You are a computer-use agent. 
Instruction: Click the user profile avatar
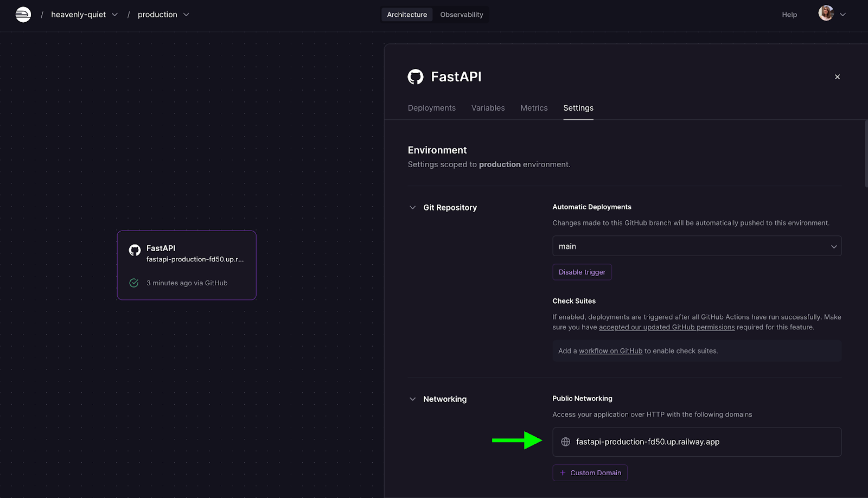tap(826, 13)
